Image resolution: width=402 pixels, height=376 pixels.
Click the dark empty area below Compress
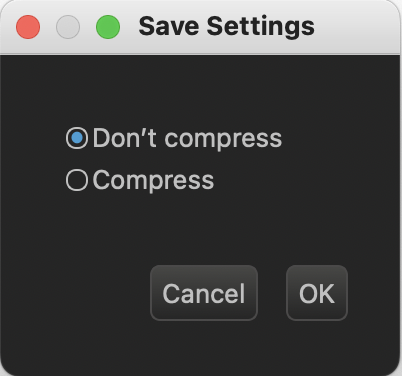tap(200, 228)
